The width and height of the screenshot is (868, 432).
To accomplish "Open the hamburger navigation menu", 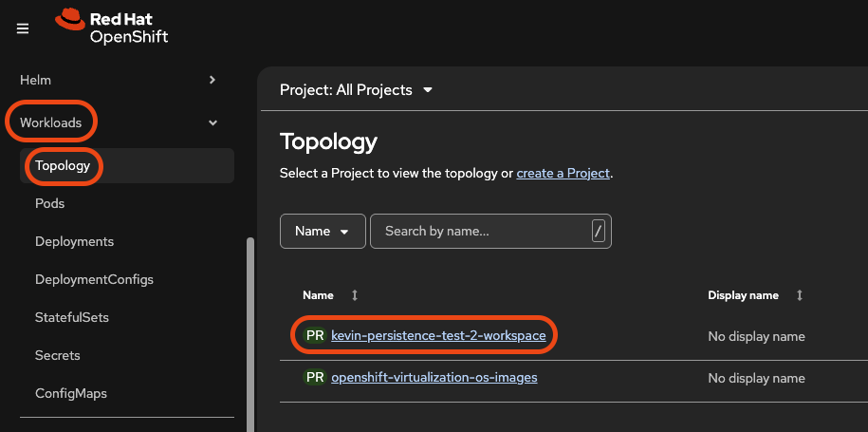I will 23,28.
